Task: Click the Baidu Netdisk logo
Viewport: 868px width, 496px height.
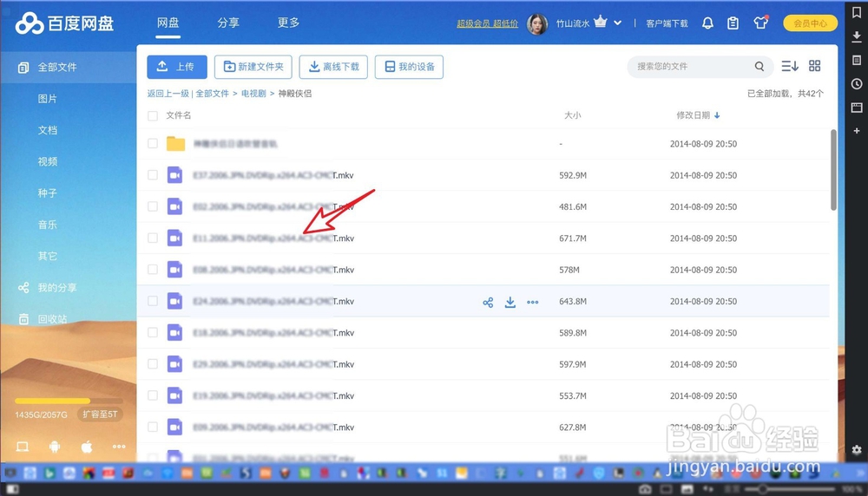Action: (x=65, y=23)
